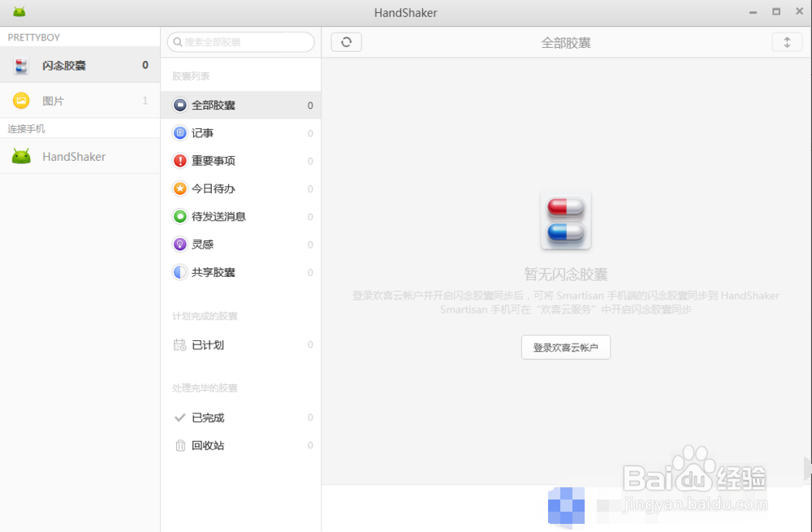View 今日待办 today's todo capsules
The width and height of the screenshot is (812, 532).
(x=213, y=188)
